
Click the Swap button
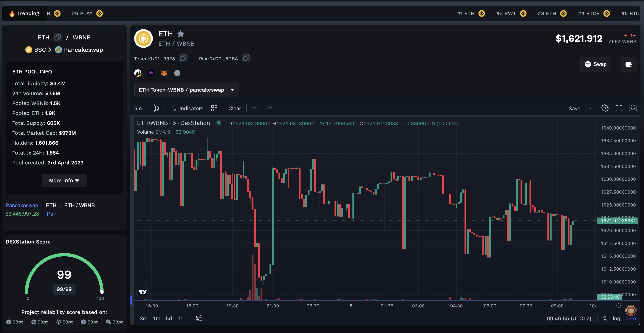[x=595, y=64]
